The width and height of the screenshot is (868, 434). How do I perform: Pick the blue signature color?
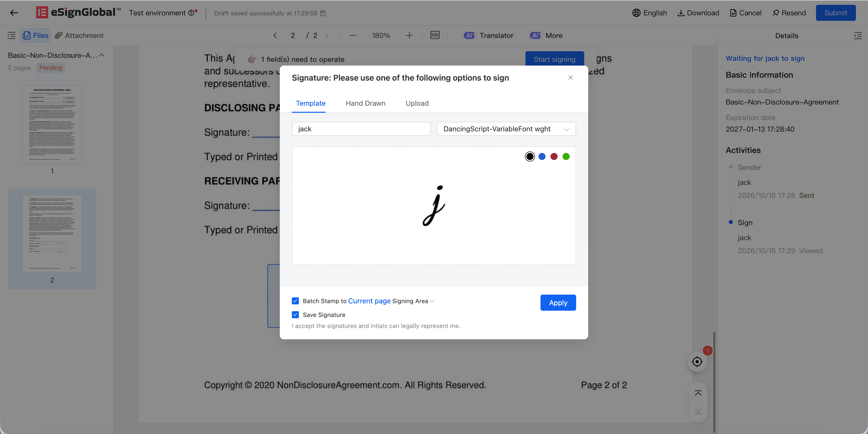pos(542,156)
